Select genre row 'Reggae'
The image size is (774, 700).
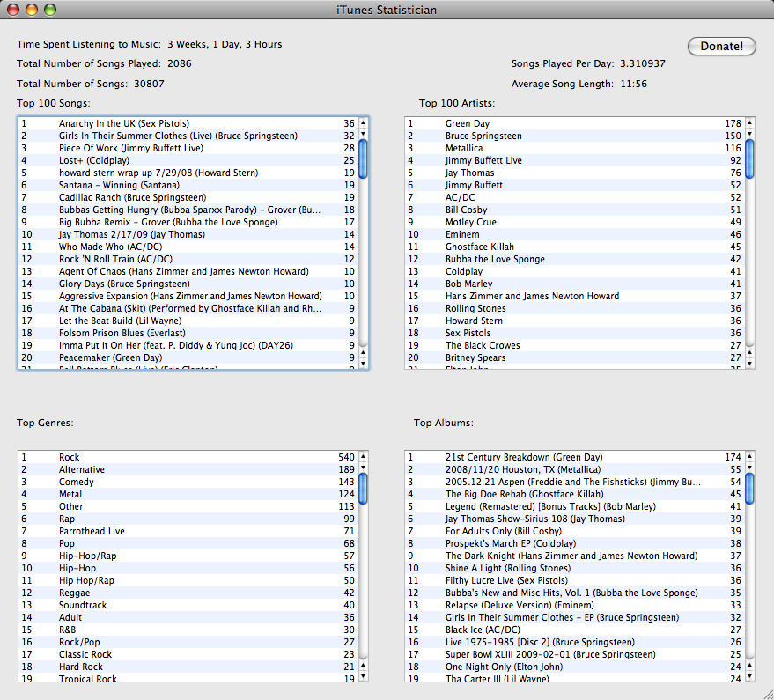click(x=188, y=593)
